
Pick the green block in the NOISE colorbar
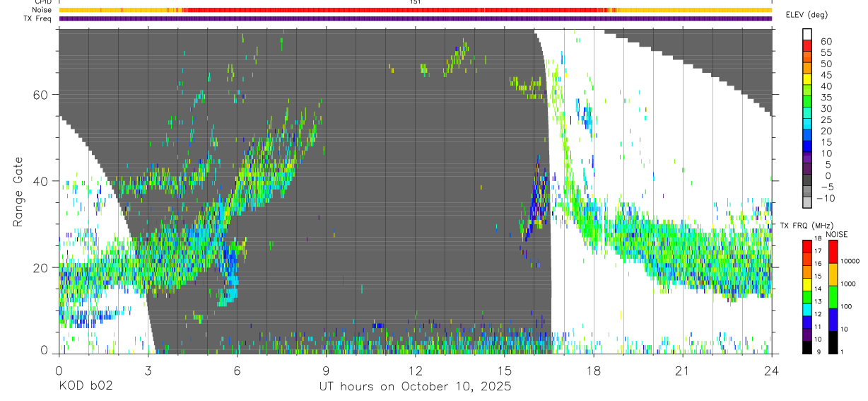click(833, 296)
